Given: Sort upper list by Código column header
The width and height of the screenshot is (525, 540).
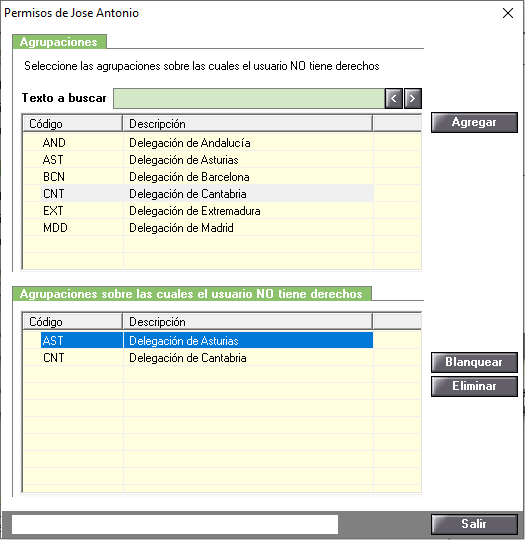Looking at the screenshot, I should pos(73,124).
